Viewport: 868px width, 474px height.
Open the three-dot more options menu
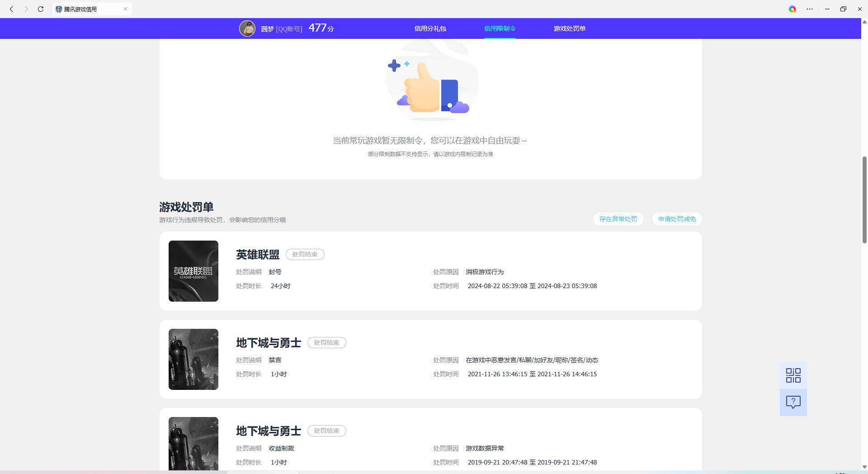[810, 9]
